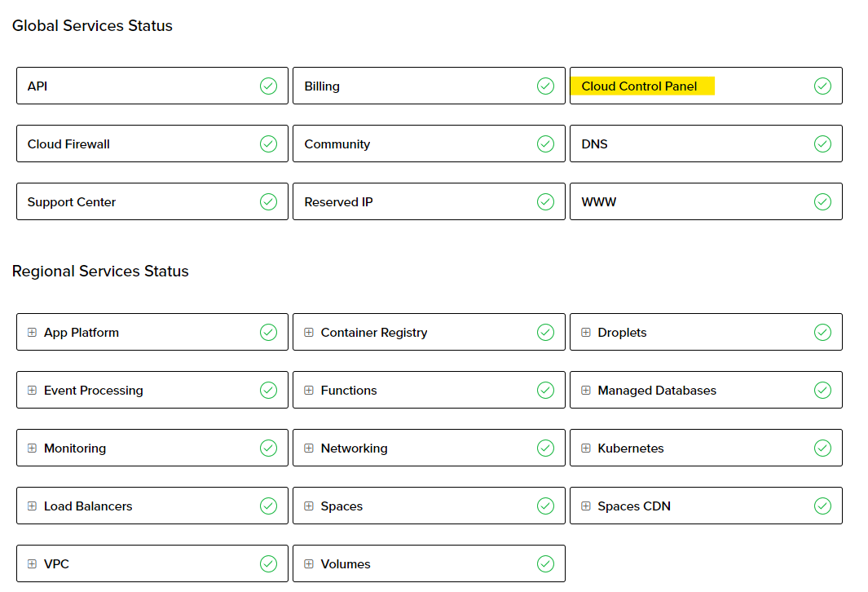Click the Billing status checkmark icon
The width and height of the screenshot is (868, 592).
point(545,86)
